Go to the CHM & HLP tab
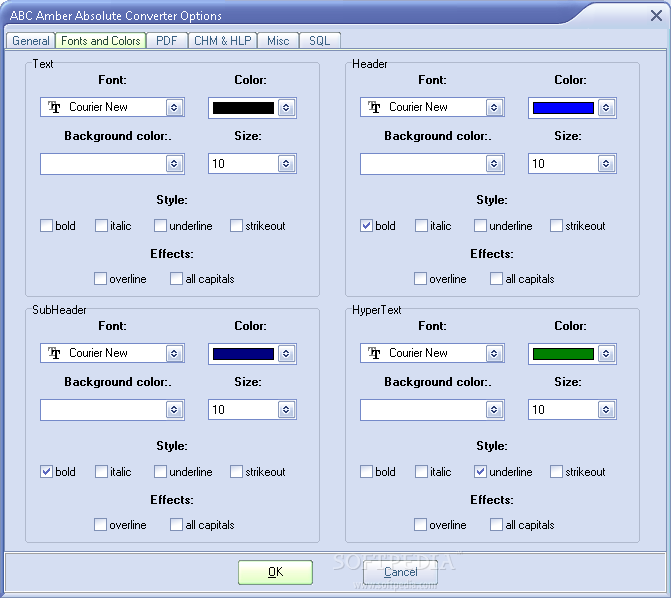The image size is (671, 598). pos(223,41)
